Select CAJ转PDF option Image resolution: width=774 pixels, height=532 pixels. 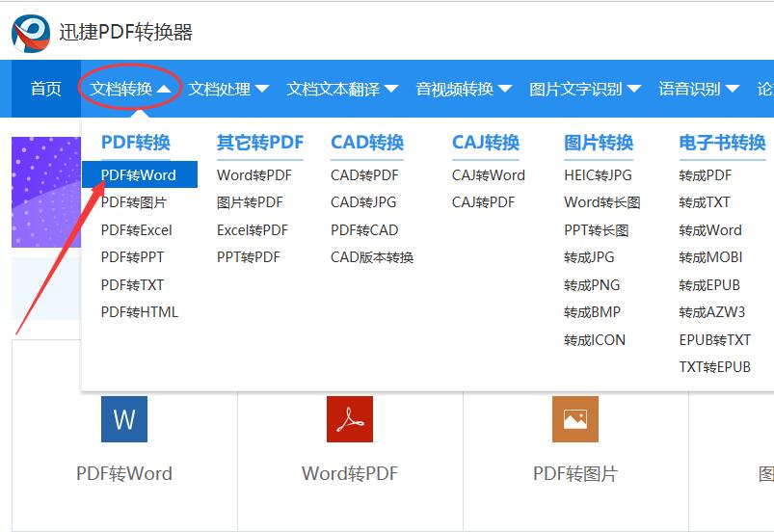tap(483, 202)
